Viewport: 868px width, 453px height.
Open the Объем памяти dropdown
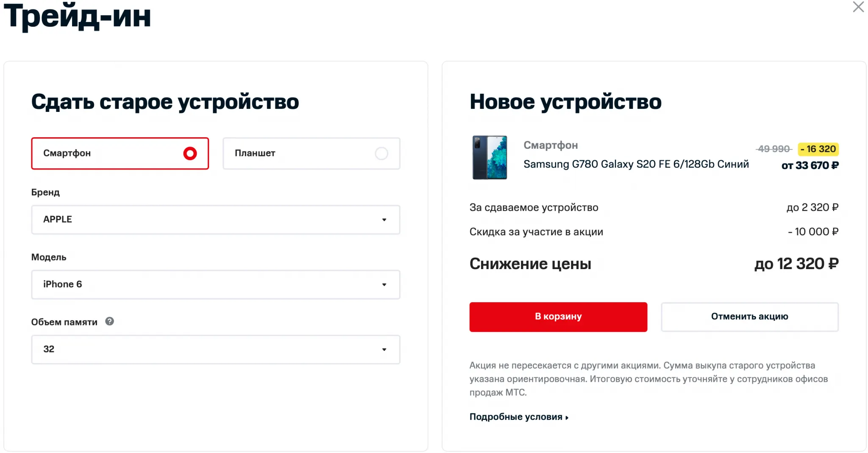pyautogui.click(x=215, y=349)
